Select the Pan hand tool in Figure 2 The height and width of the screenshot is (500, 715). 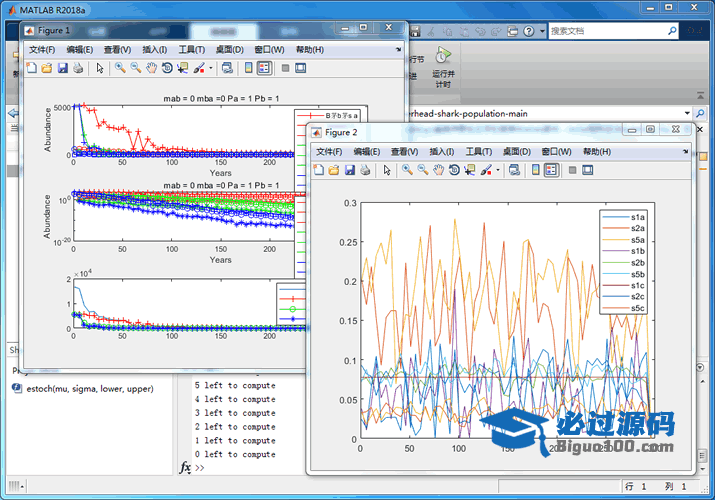point(440,170)
